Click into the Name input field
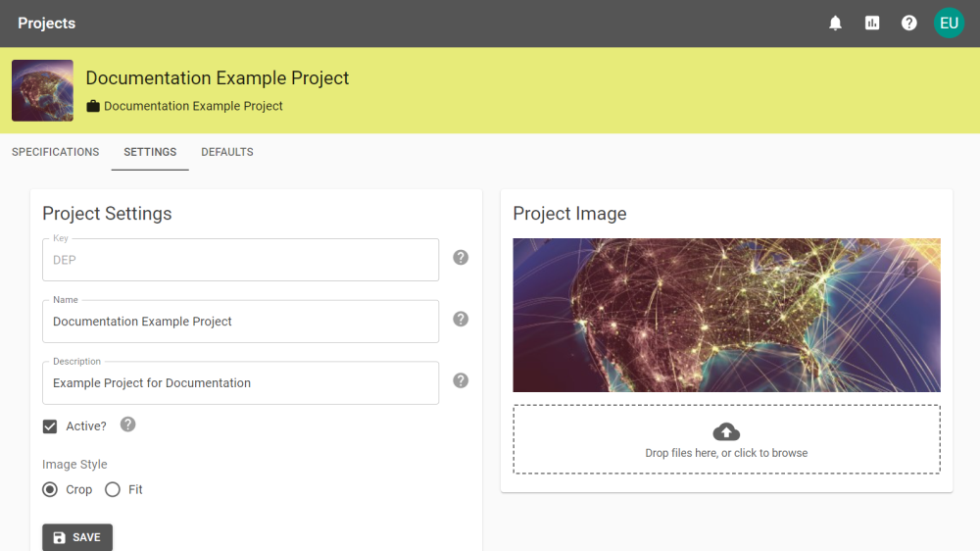Screen dimensions: 980x551 241,322
